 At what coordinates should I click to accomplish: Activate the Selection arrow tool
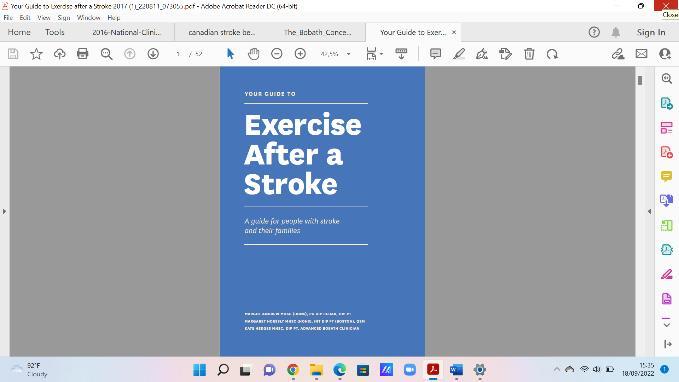(x=230, y=54)
